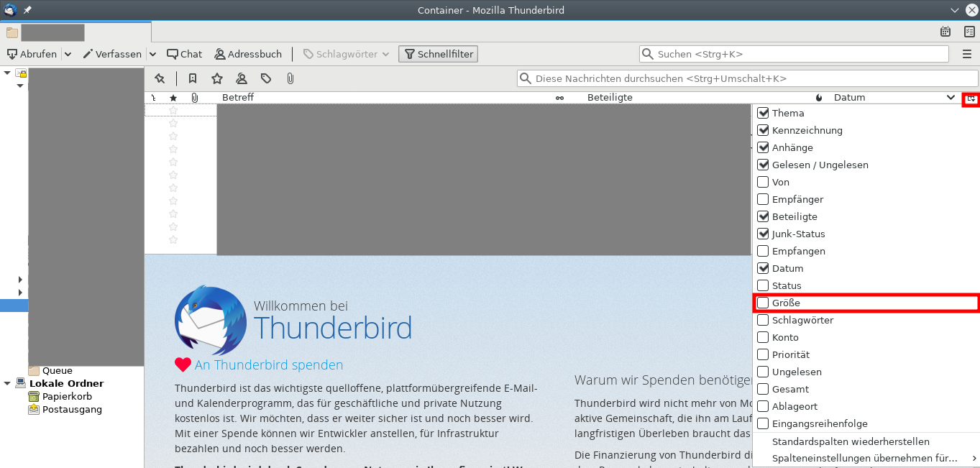Enable the Ungelesen count column

pos(866,372)
